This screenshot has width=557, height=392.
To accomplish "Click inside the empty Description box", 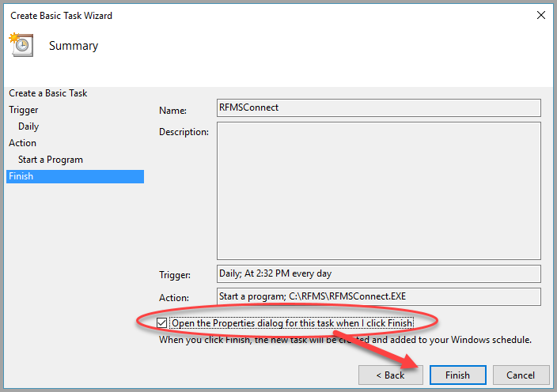I will (x=379, y=190).
